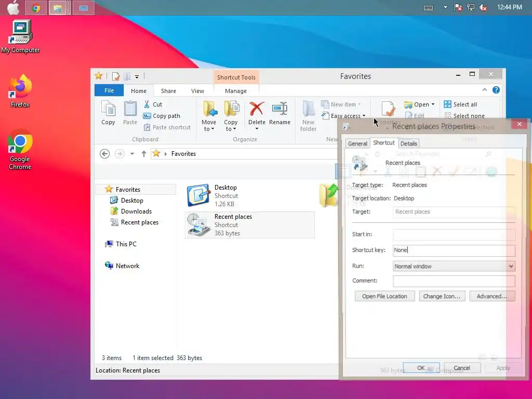532x399 pixels.
Task: Switch to the Share ribbon tab
Action: [168, 91]
